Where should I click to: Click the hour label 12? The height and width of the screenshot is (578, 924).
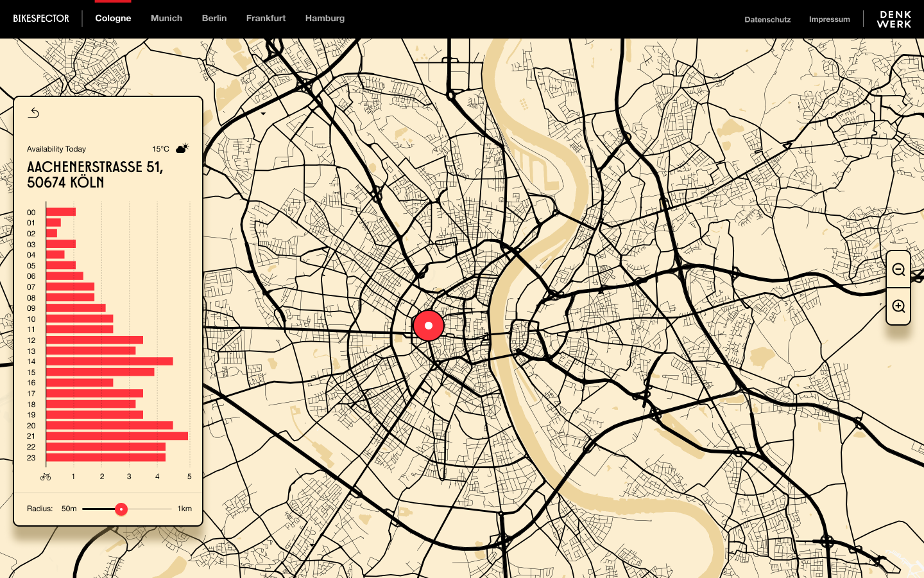click(31, 340)
